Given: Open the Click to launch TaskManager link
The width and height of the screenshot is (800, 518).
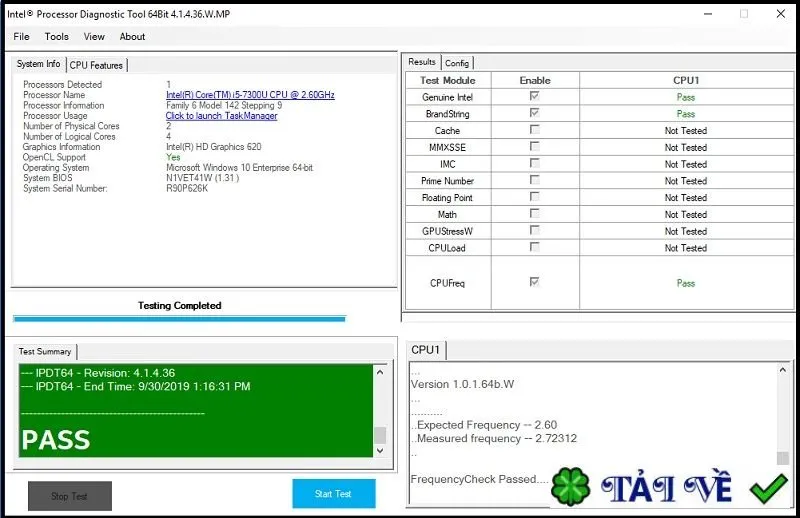Looking at the screenshot, I should pos(221,116).
